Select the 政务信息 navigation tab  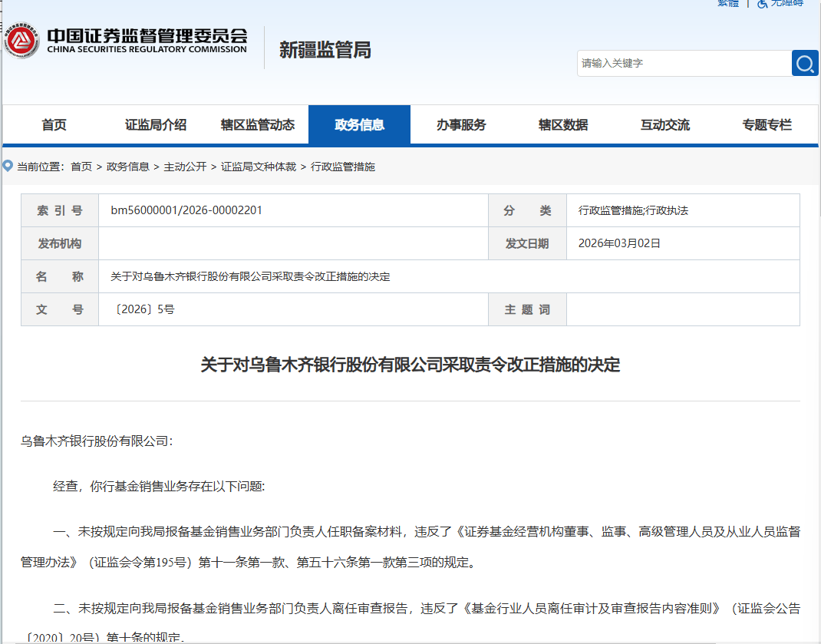click(359, 125)
